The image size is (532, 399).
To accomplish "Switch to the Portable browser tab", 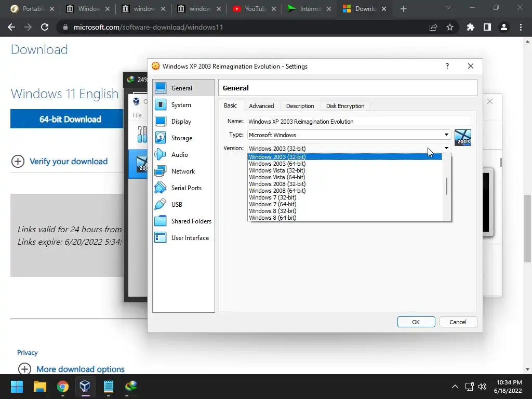I will (33, 9).
